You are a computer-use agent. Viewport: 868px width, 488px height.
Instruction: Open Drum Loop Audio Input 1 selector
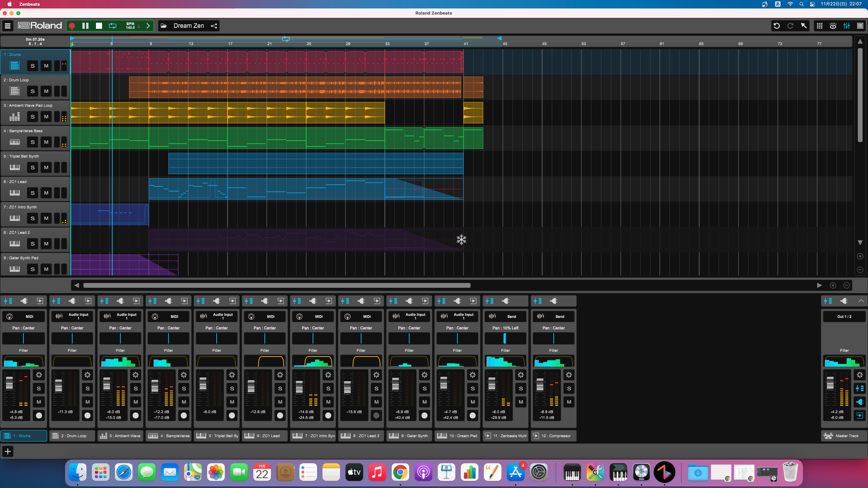72,317
